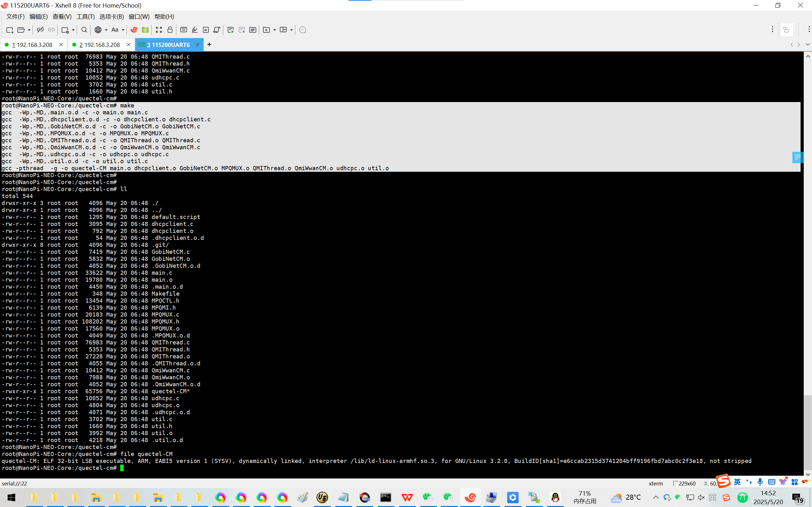
Task: Open the QQ penguin taskbar icon
Action: click(555, 497)
